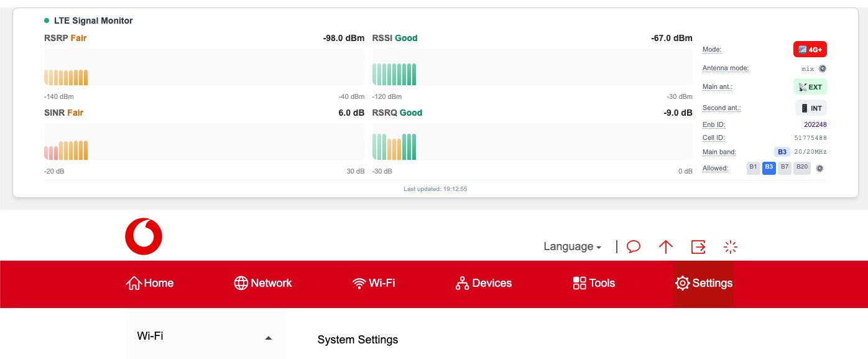868x359 pixels.
Task: Click the Main ant.: label
Action: tap(718, 87)
